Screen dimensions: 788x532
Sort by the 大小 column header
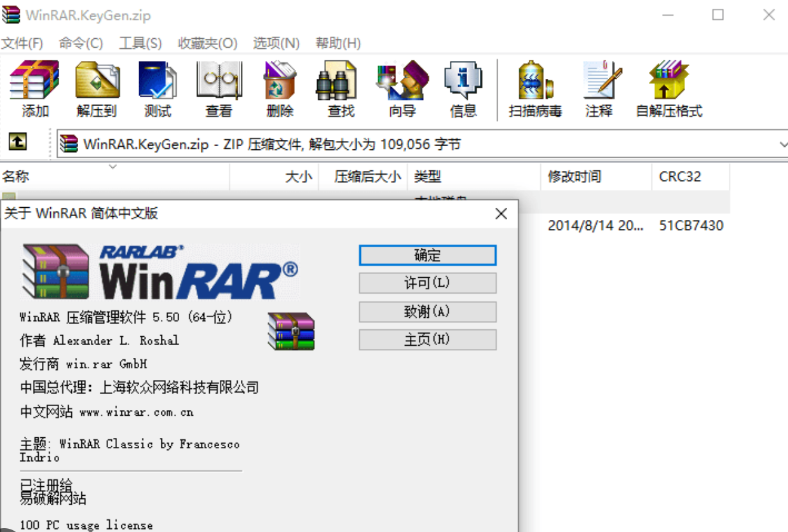pyautogui.click(x=274, y=177)
